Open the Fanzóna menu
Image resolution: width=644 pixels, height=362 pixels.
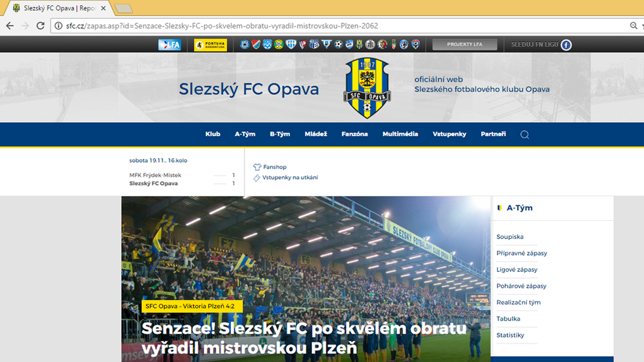click(355, 134)
